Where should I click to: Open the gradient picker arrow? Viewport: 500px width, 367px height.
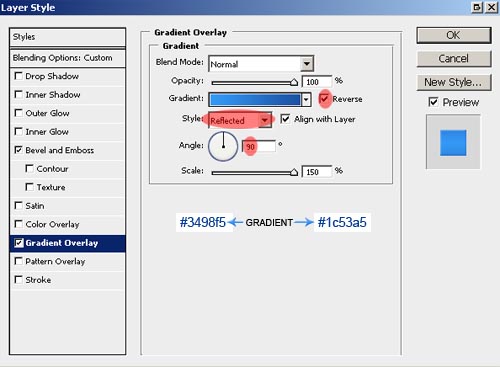306,99
